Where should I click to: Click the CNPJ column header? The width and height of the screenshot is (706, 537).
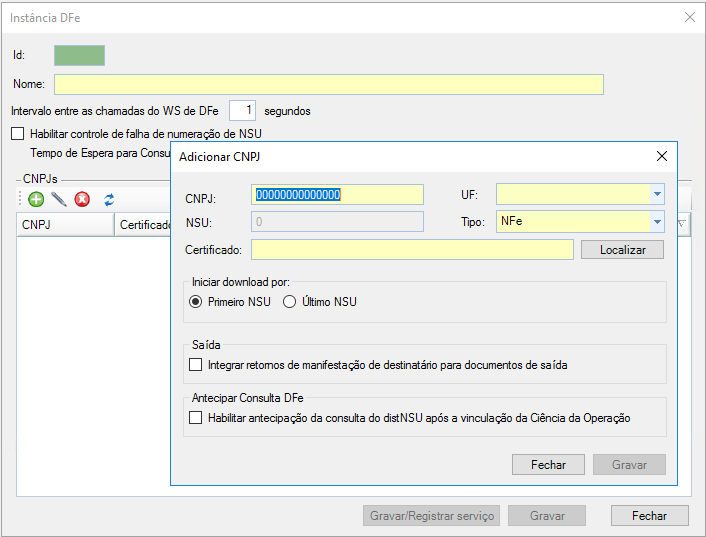click(65, 225)
